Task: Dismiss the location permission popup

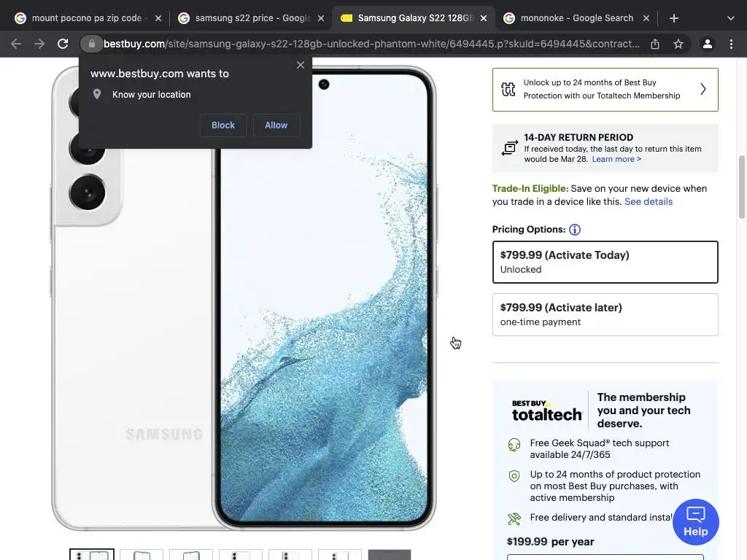Action: (300, 65)
